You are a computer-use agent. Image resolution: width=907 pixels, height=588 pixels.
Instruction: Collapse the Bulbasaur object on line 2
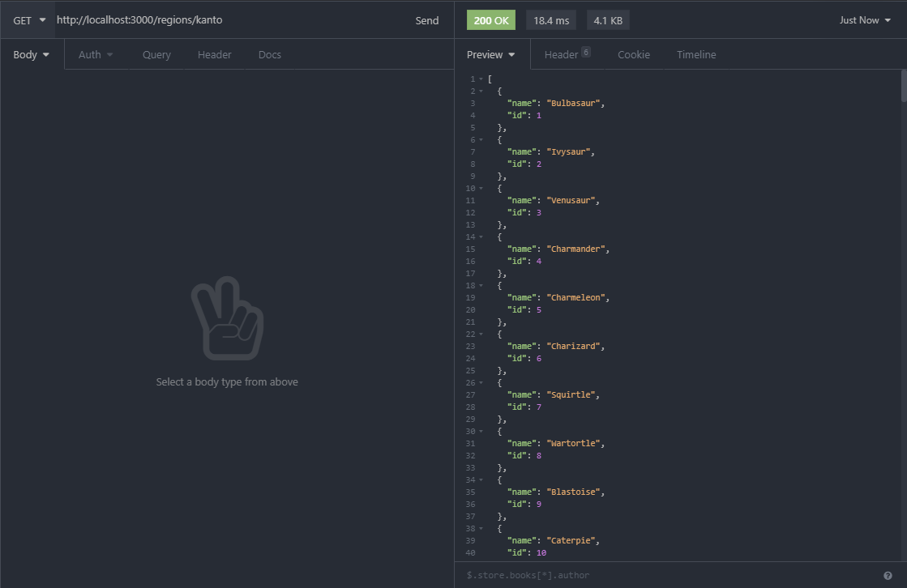(481, 91)
